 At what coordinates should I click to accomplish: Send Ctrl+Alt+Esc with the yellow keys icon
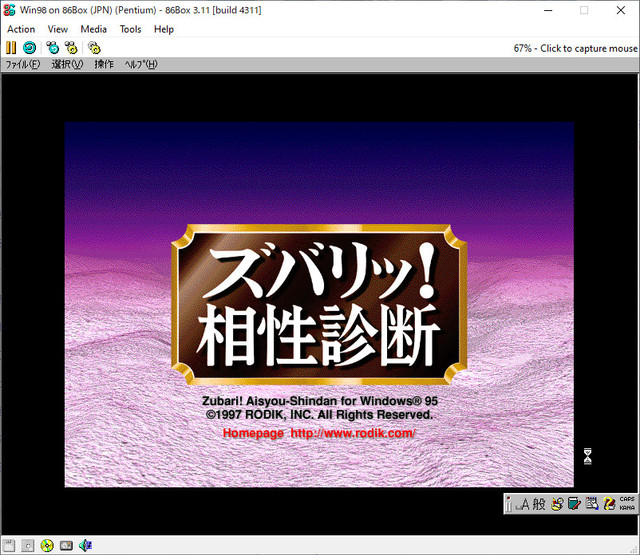point(71,48)
